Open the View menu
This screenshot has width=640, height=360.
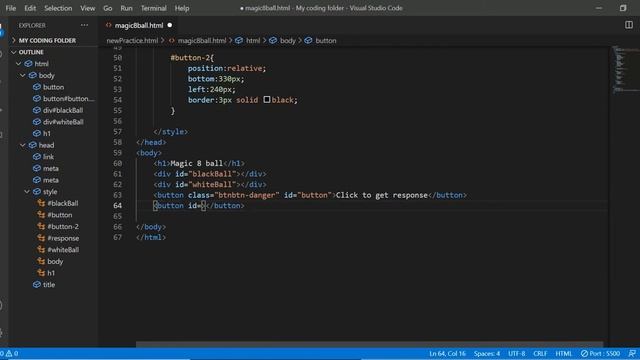87,8
